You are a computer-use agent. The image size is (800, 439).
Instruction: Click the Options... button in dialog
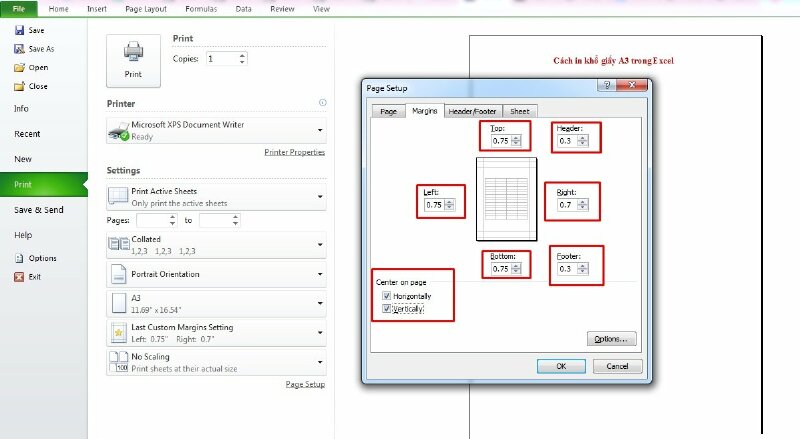coord(612,339)
